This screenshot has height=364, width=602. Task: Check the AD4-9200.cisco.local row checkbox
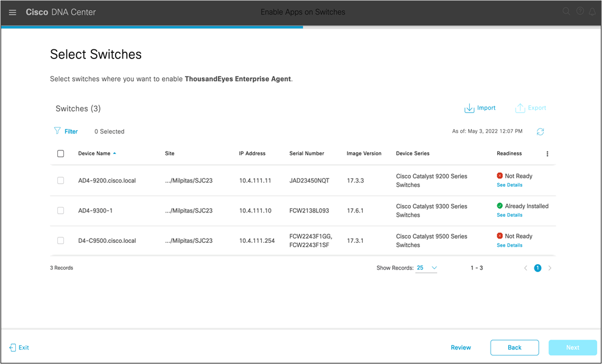[x=60, y=180]
